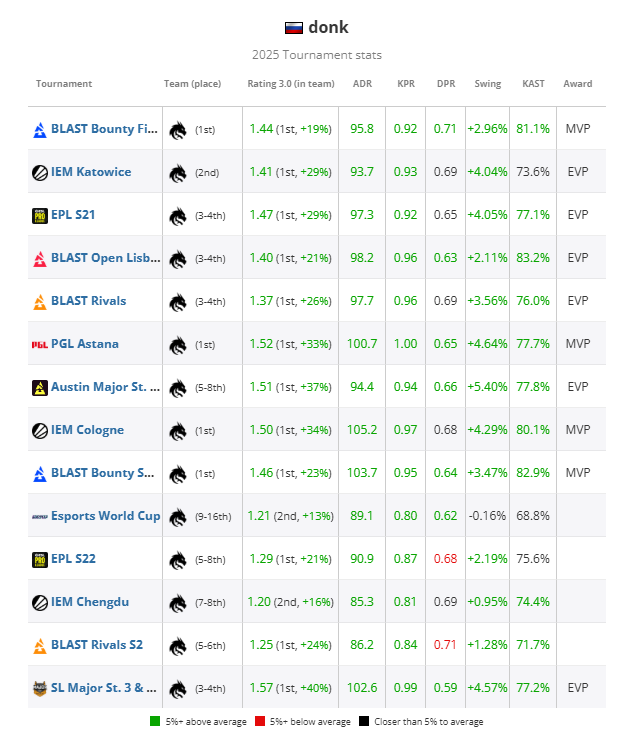Click the Russian flag icon beside donk
Viewport: 631px width, 746px height.
(294, 28)
